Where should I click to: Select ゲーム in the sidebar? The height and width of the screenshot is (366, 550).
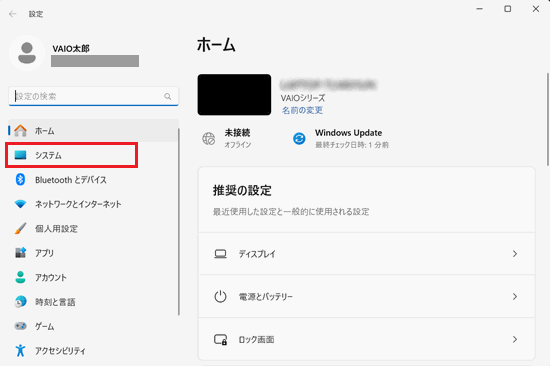93,326
